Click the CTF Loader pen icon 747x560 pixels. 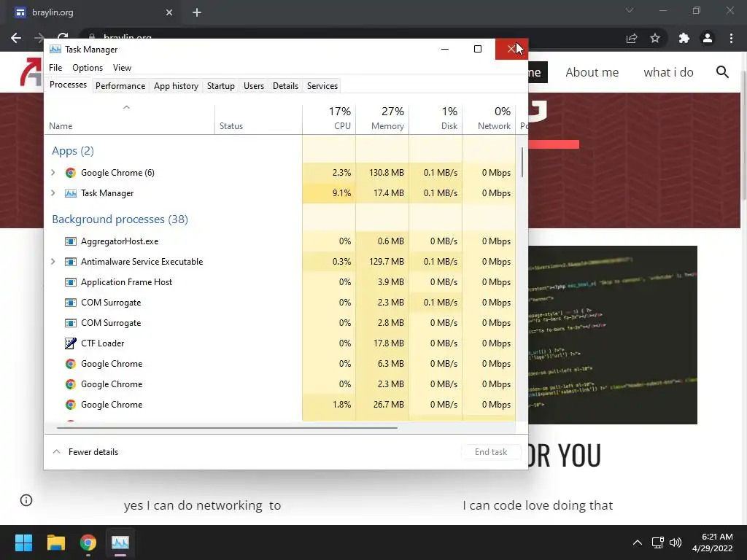pos(71,343)
